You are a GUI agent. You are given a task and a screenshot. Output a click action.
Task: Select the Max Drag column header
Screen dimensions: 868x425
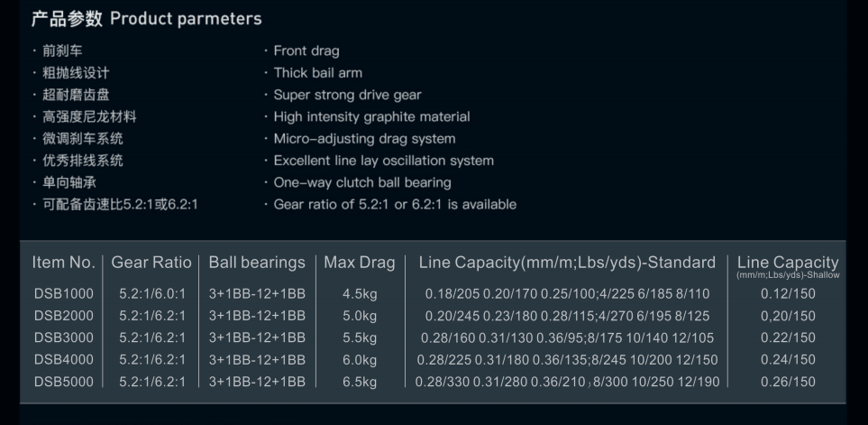pos(360,263)
